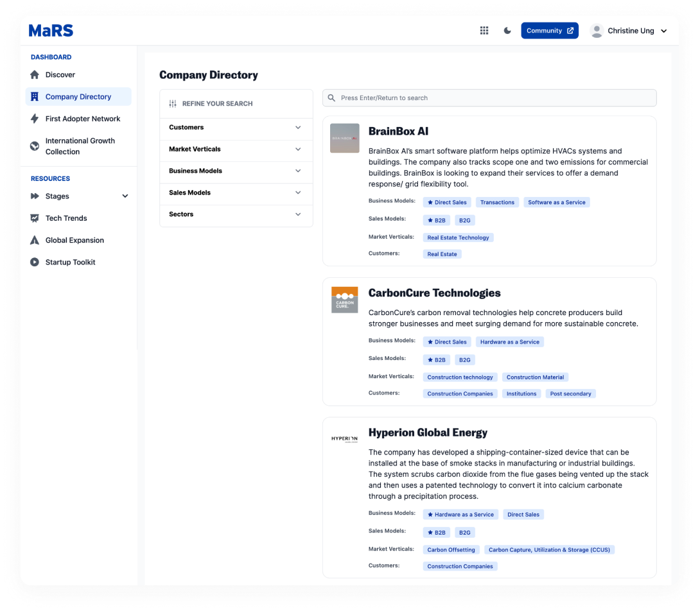The height and width of the screenshot is (611, 700).
Task: Expand the Christine Ung account menu
Action: click(664, 31)
